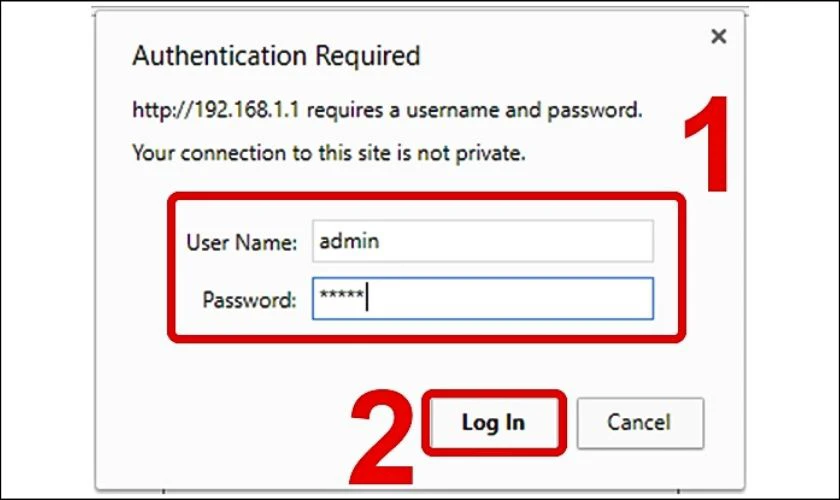Click the http://192.168.1.1 address text
The width and height of the screenshot is (840, 500).
216,111
